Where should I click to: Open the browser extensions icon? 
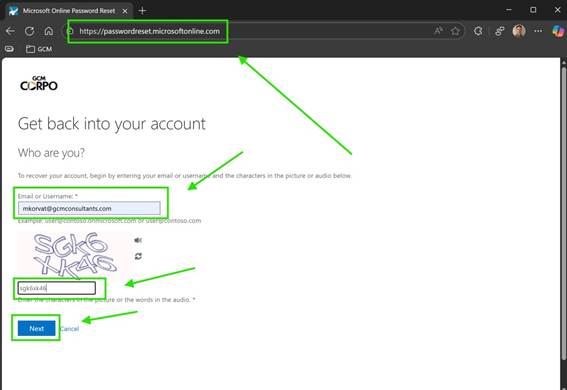478,31
